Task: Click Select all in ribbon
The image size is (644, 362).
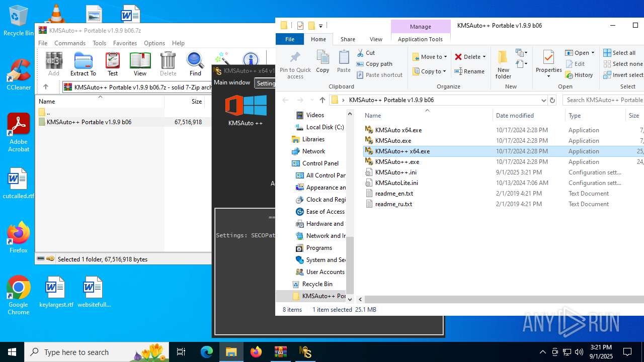Action: (x=619, y=53)
